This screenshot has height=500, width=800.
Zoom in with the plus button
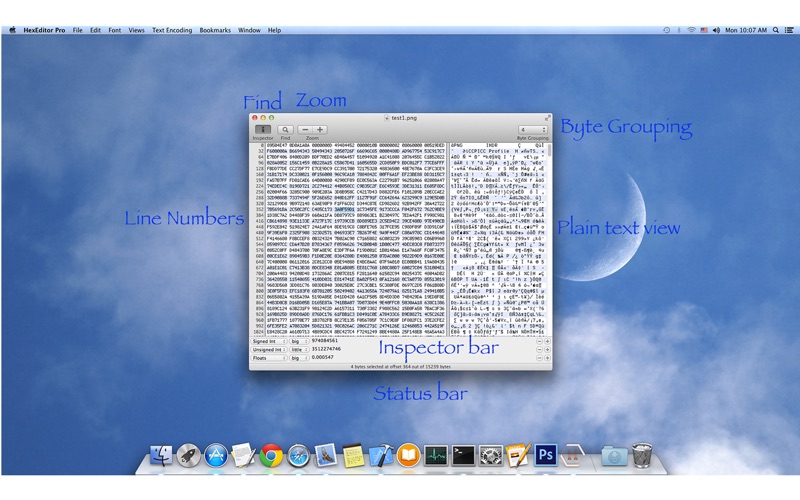320,130
